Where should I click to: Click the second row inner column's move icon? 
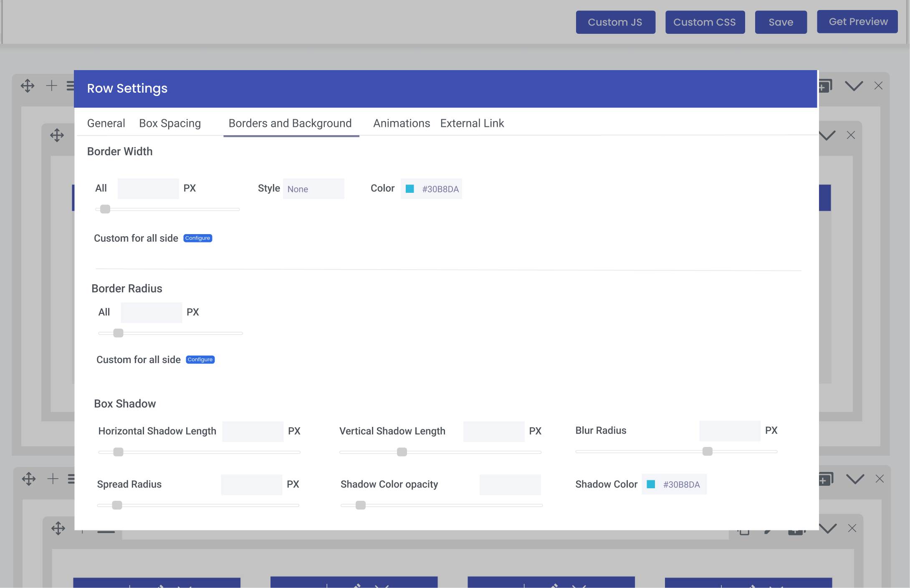coord(58,528)
